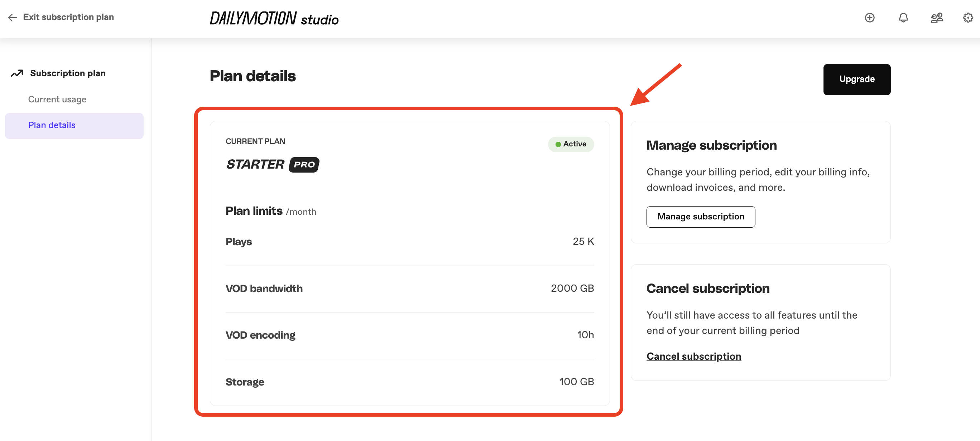
Task: Click the Manage subscription button
Action: pyautogui.click(x=701, y=217)
